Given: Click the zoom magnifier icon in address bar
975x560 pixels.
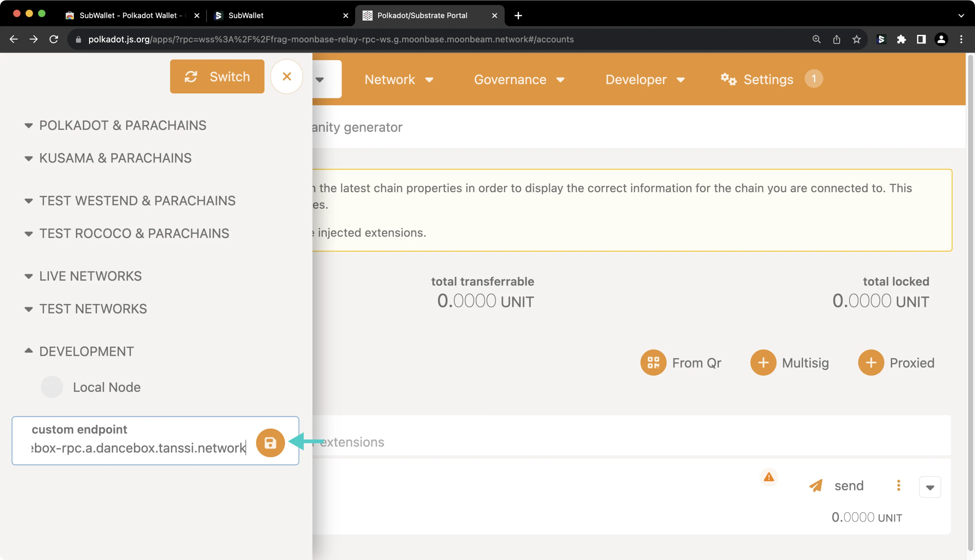Looking at the screenshot, I should point(816,39).
